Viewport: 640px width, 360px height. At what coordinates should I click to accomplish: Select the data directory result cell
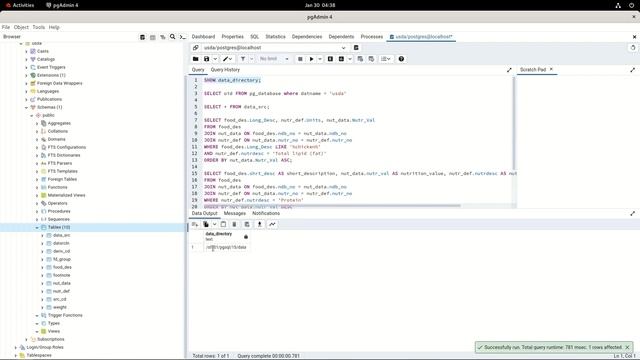click(226, 247)
